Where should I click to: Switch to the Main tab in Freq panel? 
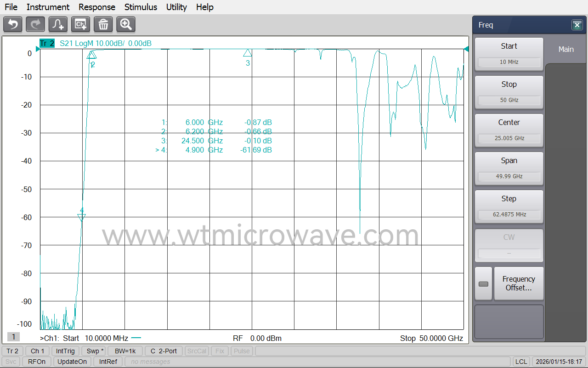565,49
